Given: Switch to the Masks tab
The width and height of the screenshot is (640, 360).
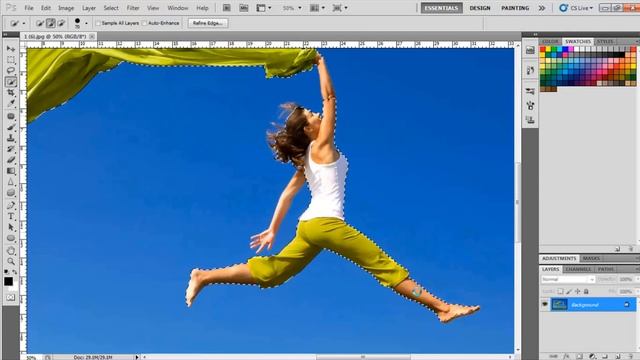Looking at the screenshot, I should (591, 259).
